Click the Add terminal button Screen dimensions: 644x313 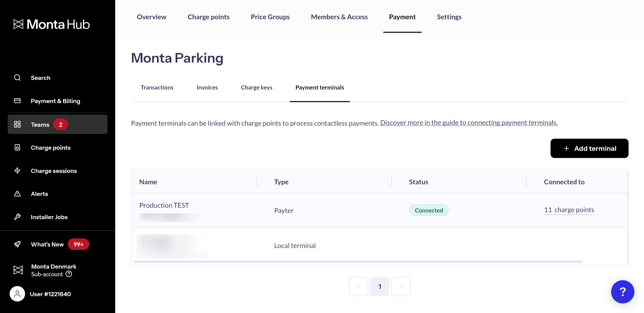pos(589,148)
